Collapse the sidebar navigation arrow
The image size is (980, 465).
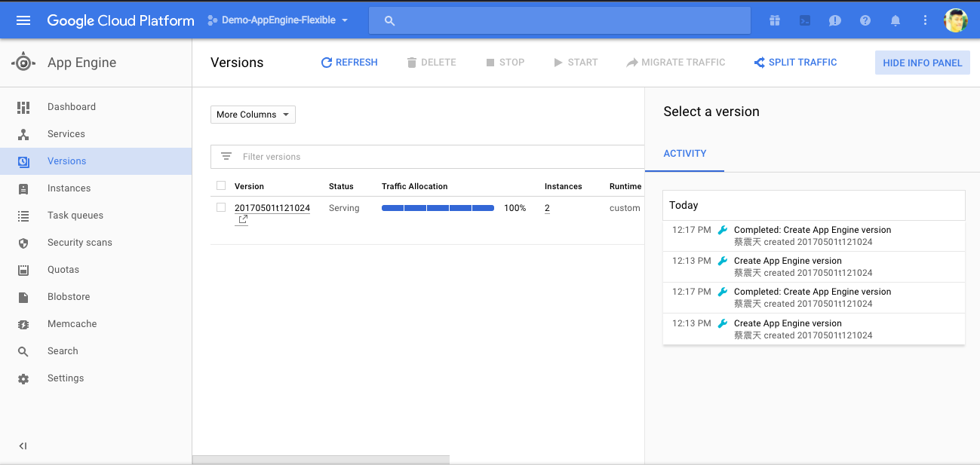23,446
